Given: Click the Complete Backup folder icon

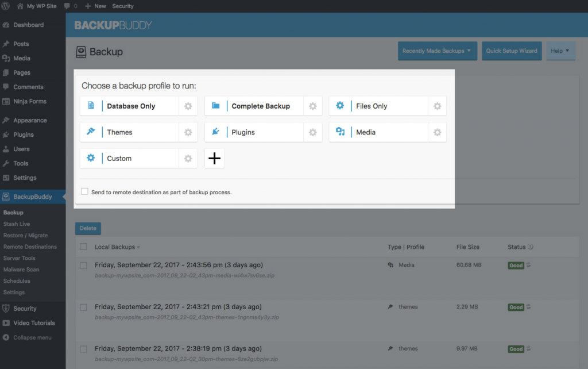Looking at the screenshot, I should [x=216, y=106].
